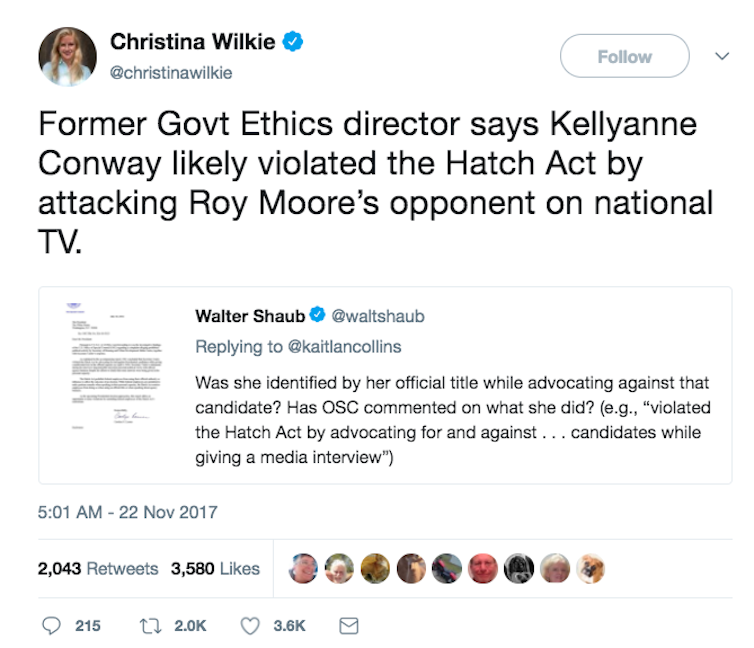Like the tweet with heart icon
The image size is (754, 648).
[251, 625]
